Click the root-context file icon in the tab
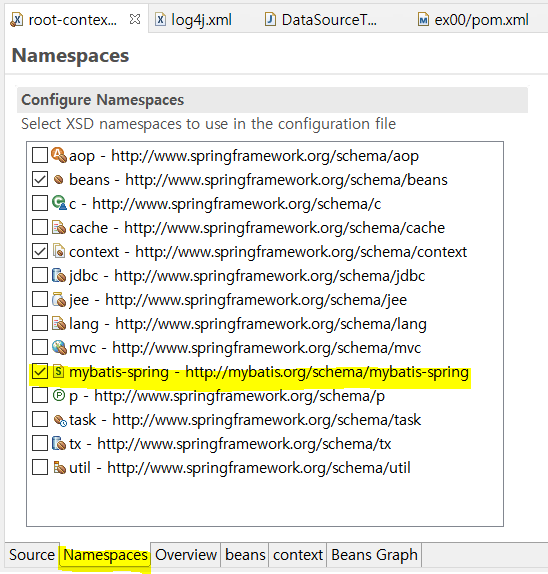This screenshot has height=574, width=548. click(16, 19)
